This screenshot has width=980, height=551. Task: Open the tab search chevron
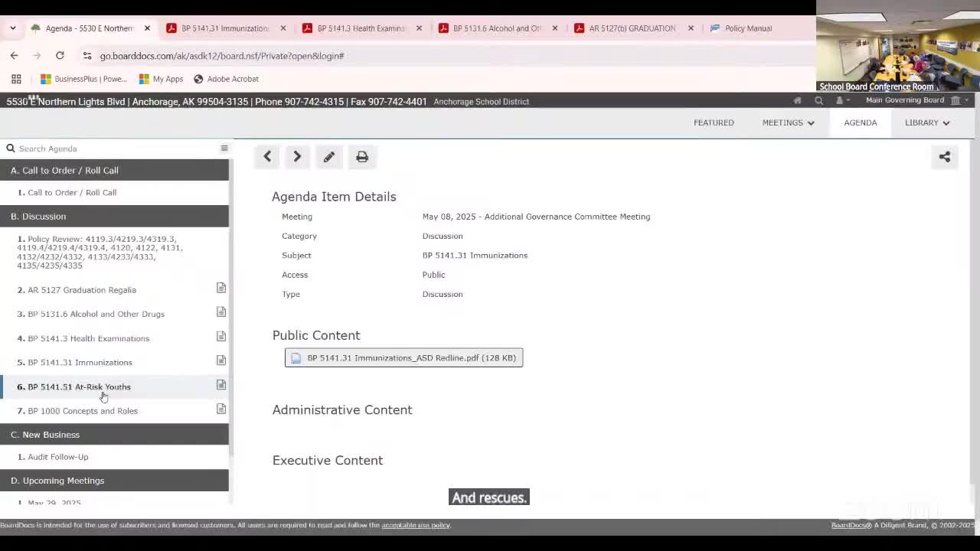[13, 28]
